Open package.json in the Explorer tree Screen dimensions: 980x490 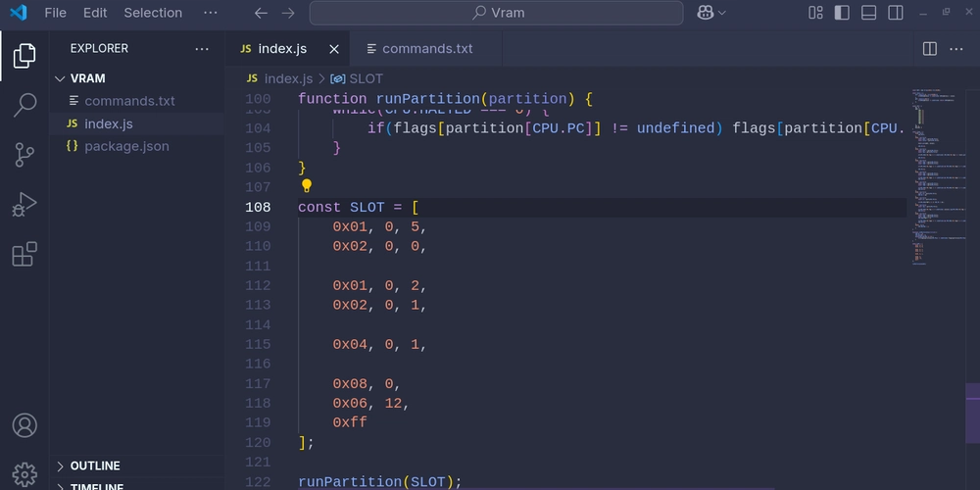tap(137, 146)
